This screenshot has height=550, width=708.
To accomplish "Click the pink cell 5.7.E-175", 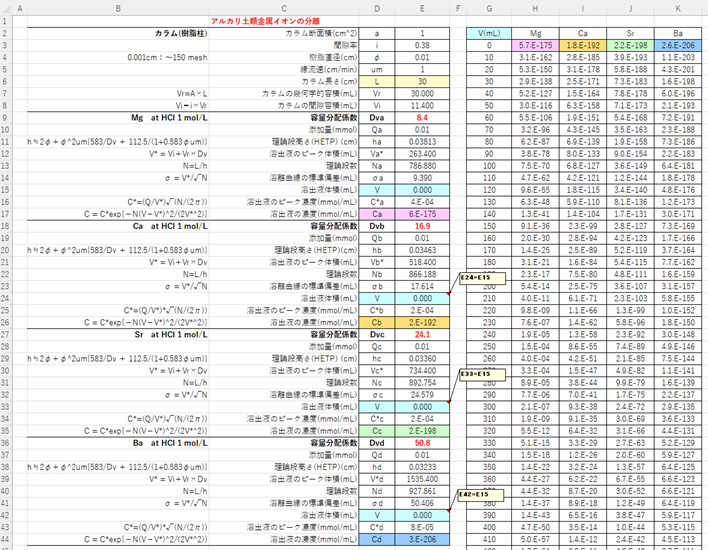I will (536, 46).
